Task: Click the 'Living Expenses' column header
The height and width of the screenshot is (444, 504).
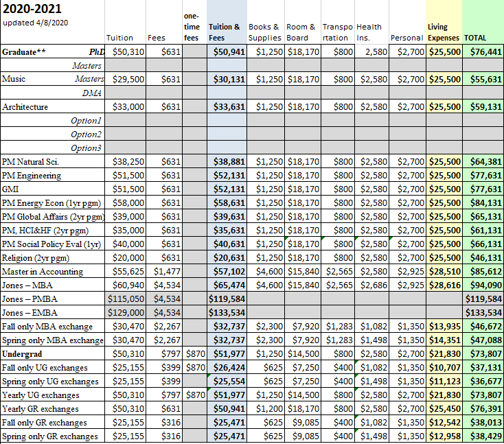Action: 444,32
